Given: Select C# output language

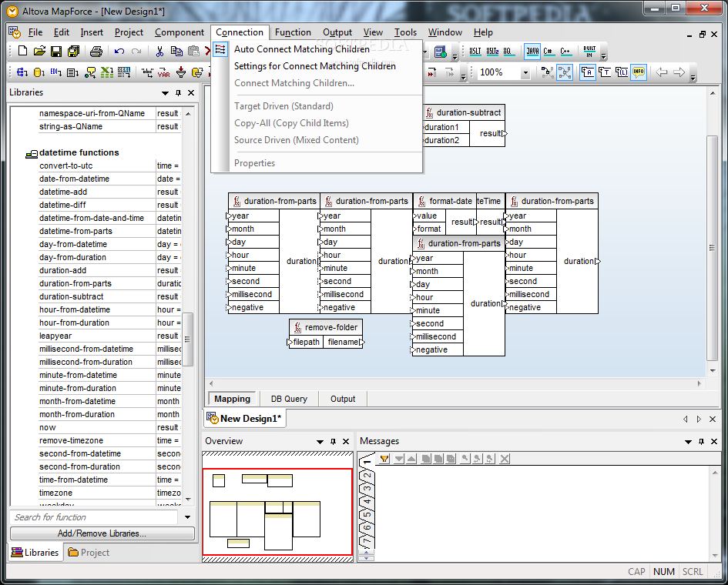Looking at the screenshot, I should [549, 51].
